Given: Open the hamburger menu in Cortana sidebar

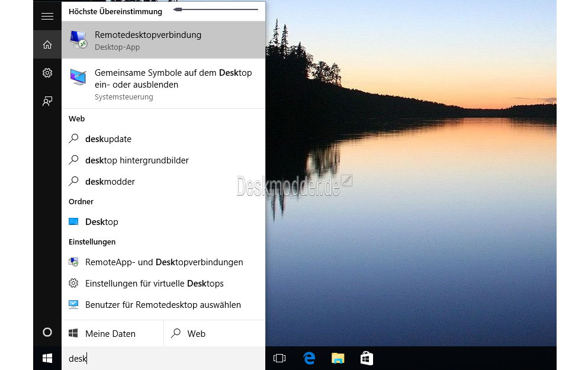Looking at the screenshot, I should 47,16.
